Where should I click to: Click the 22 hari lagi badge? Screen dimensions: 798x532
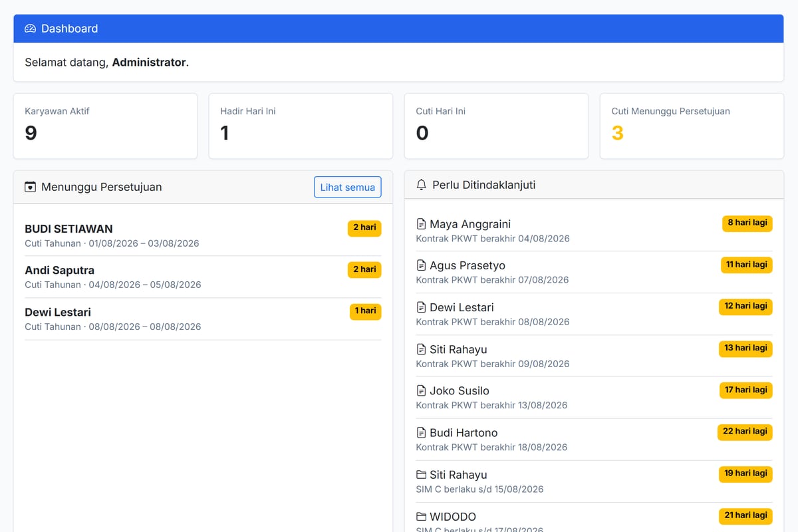click(745, 432)
